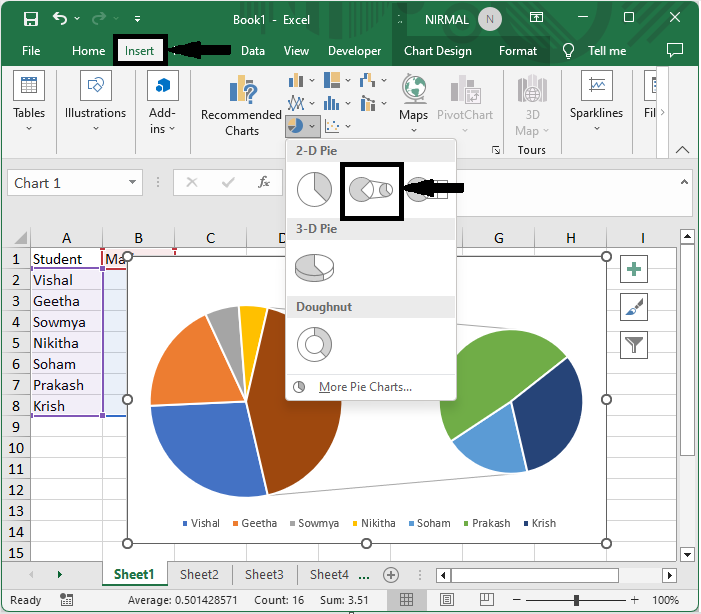Activate Normal view in status bar
Screen dimensions: 701x614
[407, 600]
